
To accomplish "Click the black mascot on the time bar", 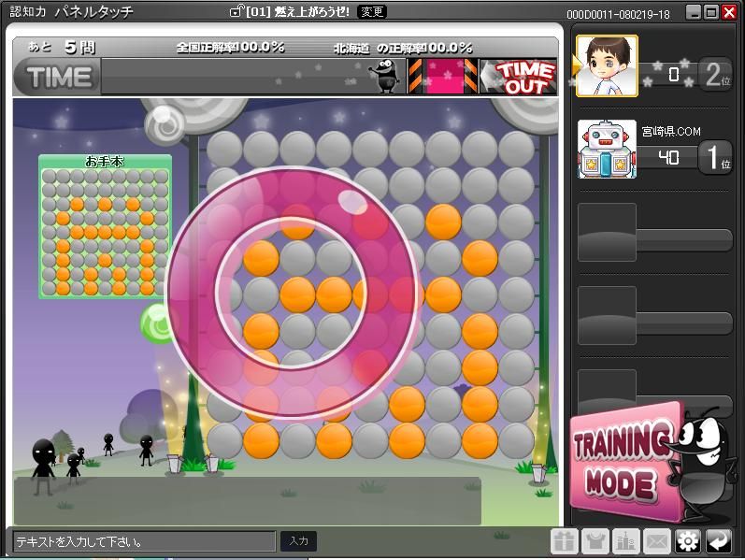I will 387,76.
